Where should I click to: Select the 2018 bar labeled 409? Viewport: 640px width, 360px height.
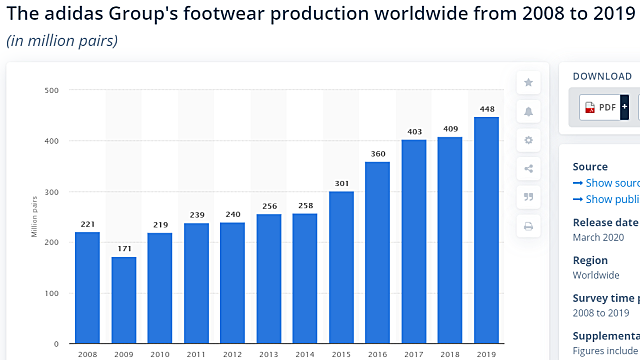[x=450, y=240]
